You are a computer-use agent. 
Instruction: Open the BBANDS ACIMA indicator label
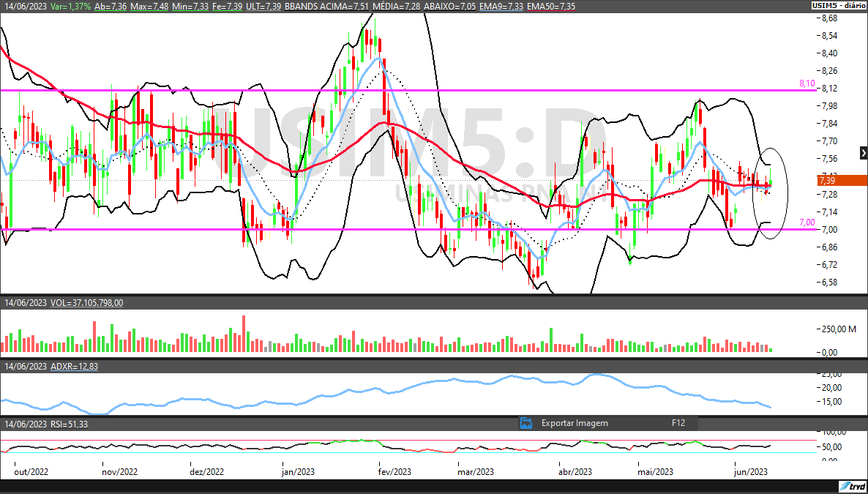click(326, 6)
